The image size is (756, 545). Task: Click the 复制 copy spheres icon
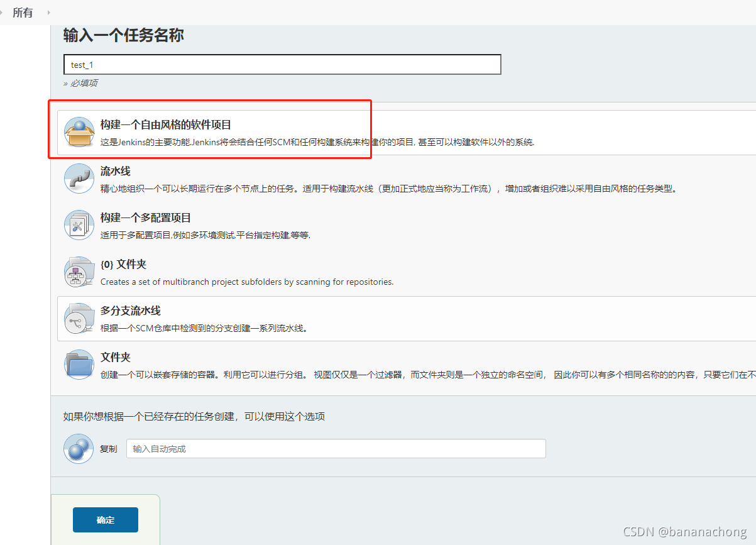point(79,449)
